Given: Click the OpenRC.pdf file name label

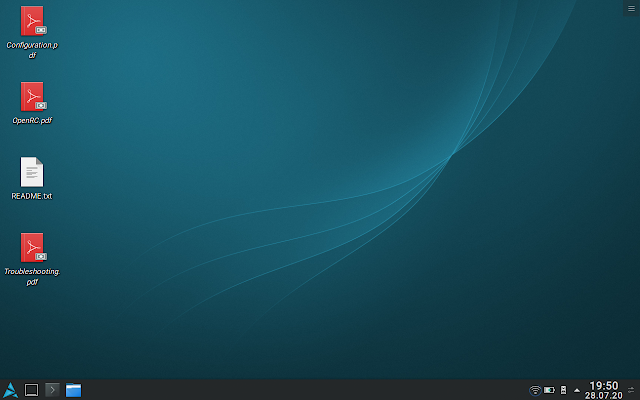Looking at the screenshot, I should coord(32,120).
